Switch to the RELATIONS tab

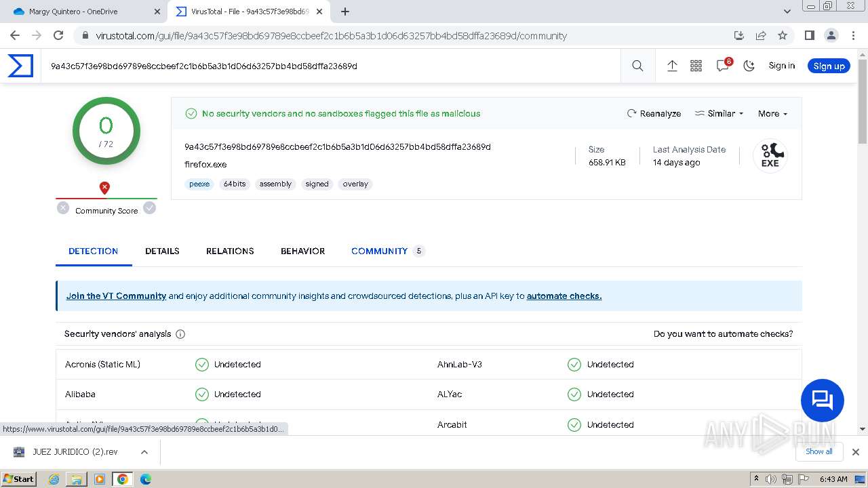point(230,251)
